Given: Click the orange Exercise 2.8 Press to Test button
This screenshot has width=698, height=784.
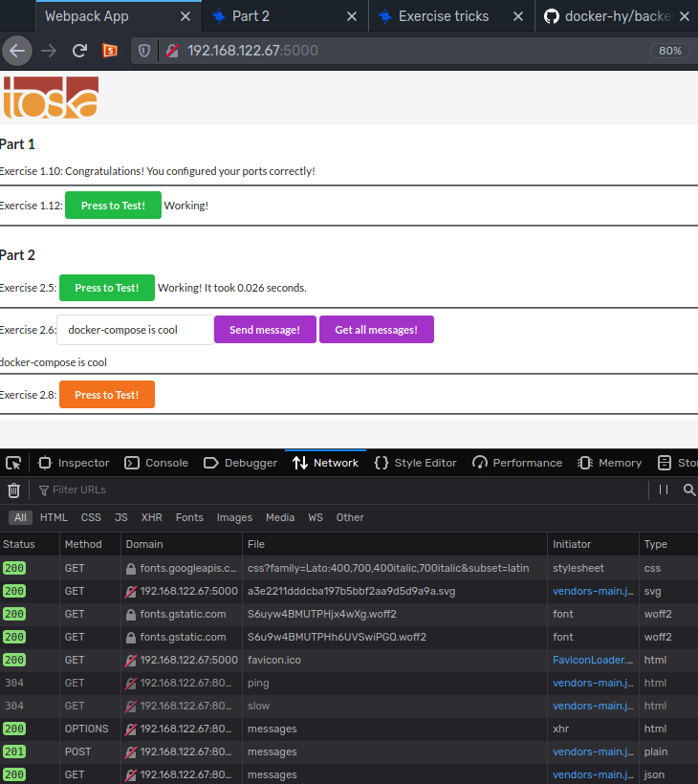Looking at the screenshot, I should tap(107, 395).
